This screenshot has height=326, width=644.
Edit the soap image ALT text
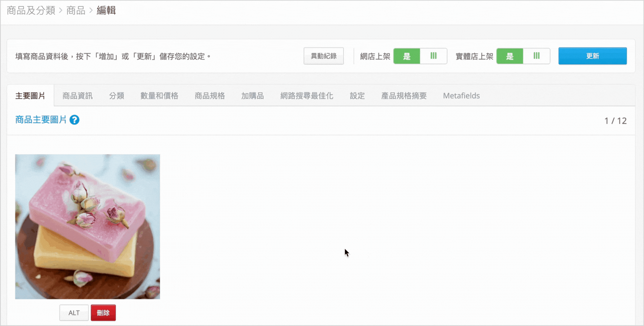74,313
